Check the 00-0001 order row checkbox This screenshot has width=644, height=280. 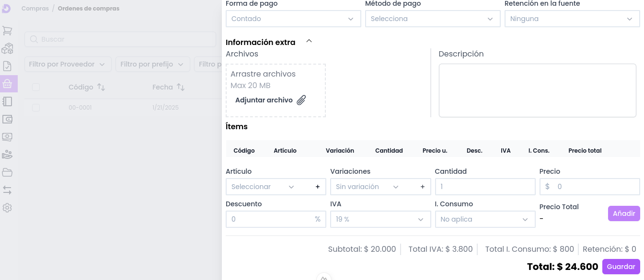(x=36, y=108)
